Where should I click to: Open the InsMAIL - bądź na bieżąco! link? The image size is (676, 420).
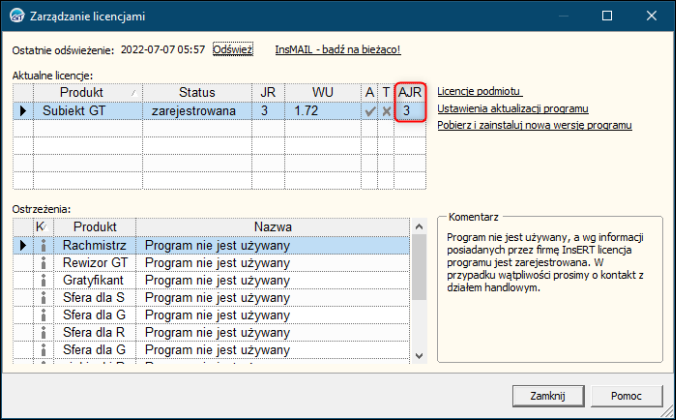click(338, 50)
